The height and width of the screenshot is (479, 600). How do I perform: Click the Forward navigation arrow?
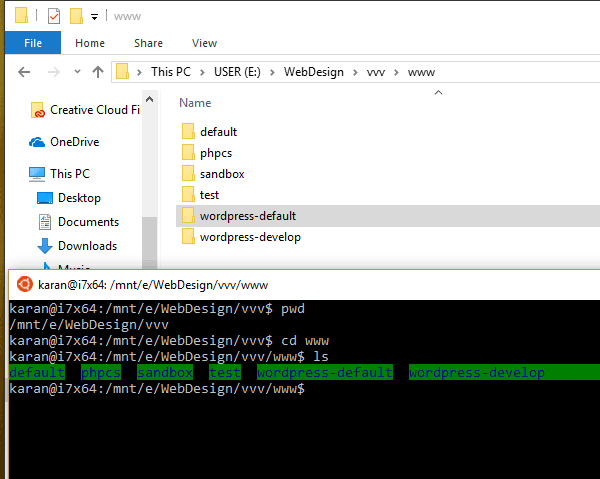pos(54,72)
